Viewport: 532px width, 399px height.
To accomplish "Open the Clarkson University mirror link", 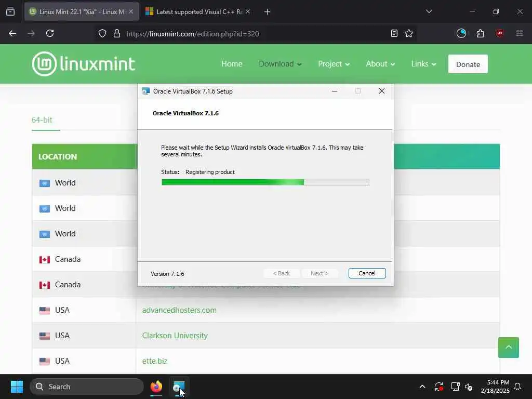I will [175, 335].
